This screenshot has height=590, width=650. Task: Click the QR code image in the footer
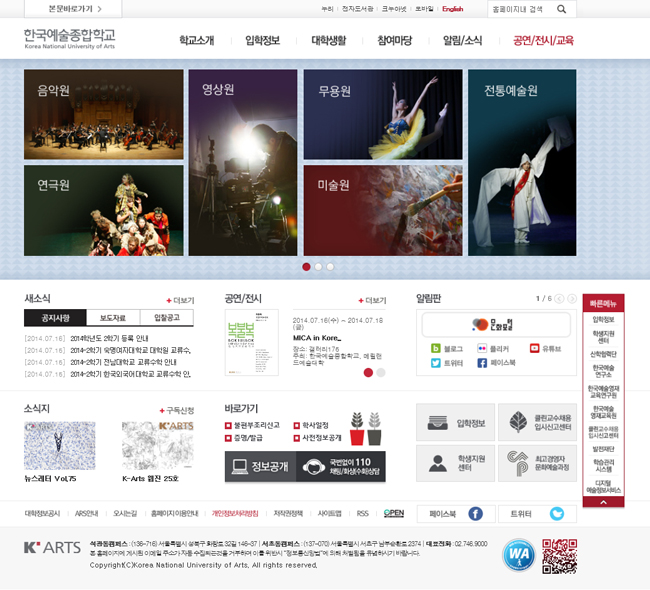[x=559, y=555]
